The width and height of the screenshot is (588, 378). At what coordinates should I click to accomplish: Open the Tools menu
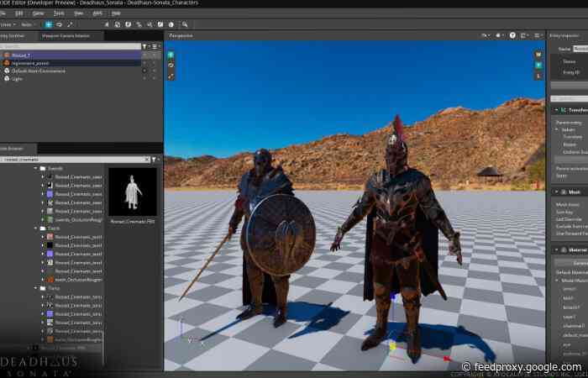click(59, 13)
